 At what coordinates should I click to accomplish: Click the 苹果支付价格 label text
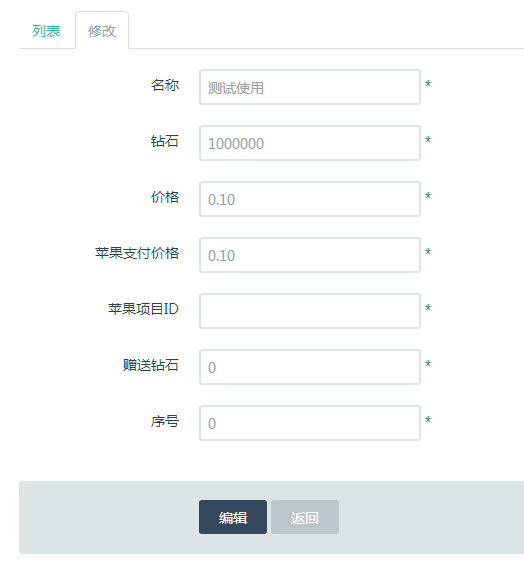click(x=137, y=253)
